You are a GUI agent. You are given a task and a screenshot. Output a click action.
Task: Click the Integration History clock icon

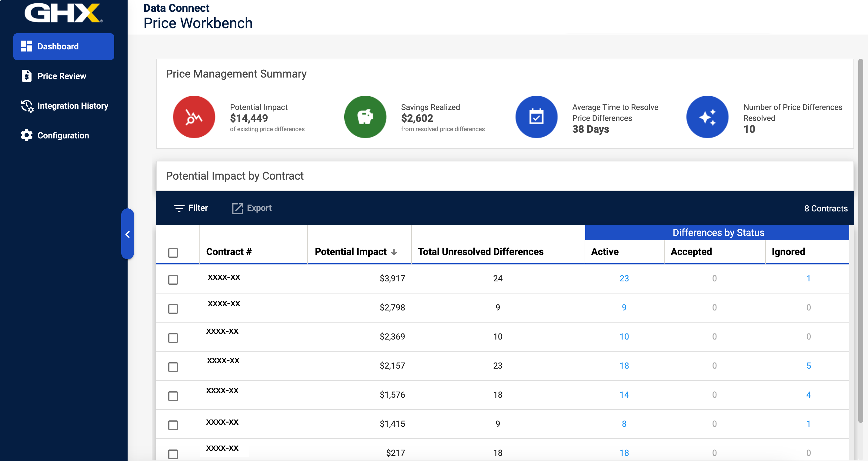coord(27,106)
